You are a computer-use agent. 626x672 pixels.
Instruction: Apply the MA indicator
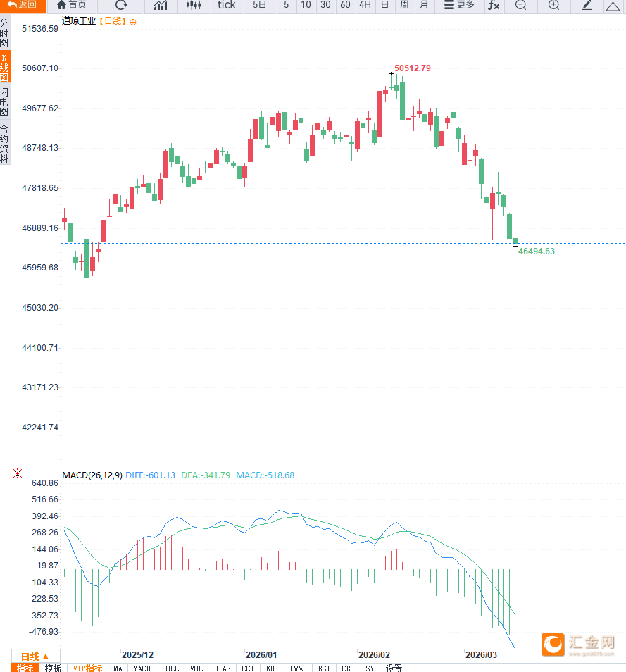[x=118, y=668]
